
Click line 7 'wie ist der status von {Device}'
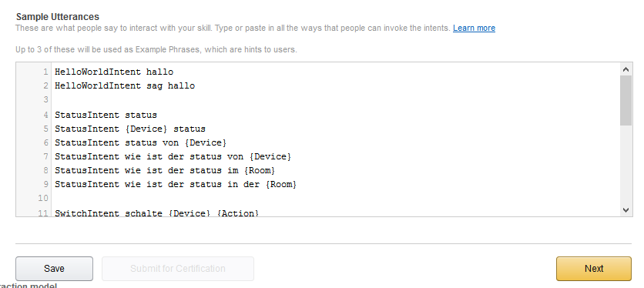(x=173, y=156)
